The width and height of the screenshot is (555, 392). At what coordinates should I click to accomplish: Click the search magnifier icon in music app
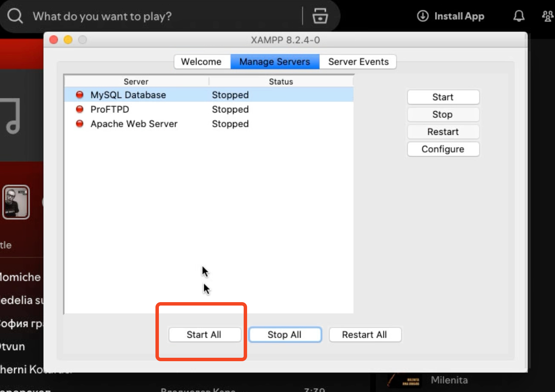point(15,16)
